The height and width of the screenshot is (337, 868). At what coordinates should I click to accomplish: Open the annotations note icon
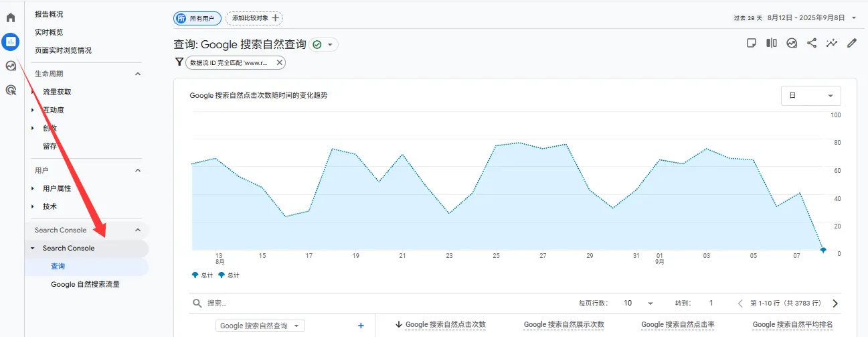tap(752, 43)
